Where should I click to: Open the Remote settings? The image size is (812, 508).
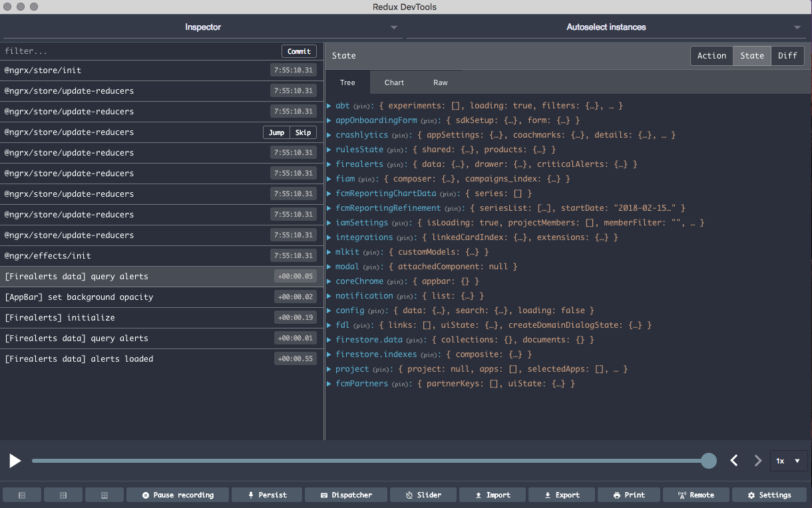tap(696, 495)
